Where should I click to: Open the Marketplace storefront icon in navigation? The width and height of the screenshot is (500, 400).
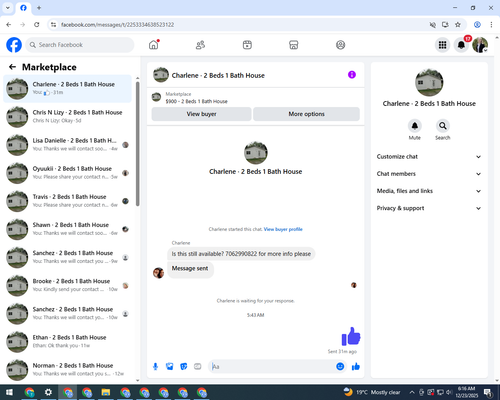tap(294, 45)
